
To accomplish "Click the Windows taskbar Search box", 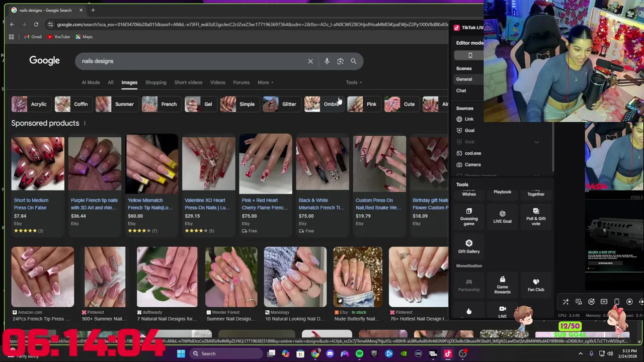I will coord(225,353).
